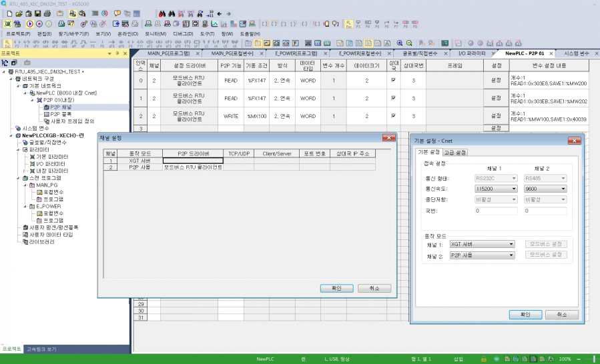
Task: Click the Esc selection mode ladder icon
Action: click(7, 43)
